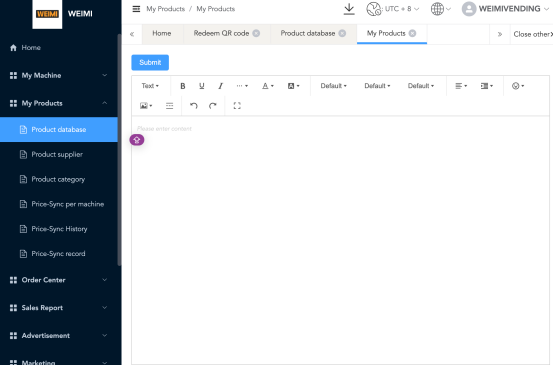Open Price-Sync per machine page
This screenshot has height=365, width=554.
coord(59,204)
